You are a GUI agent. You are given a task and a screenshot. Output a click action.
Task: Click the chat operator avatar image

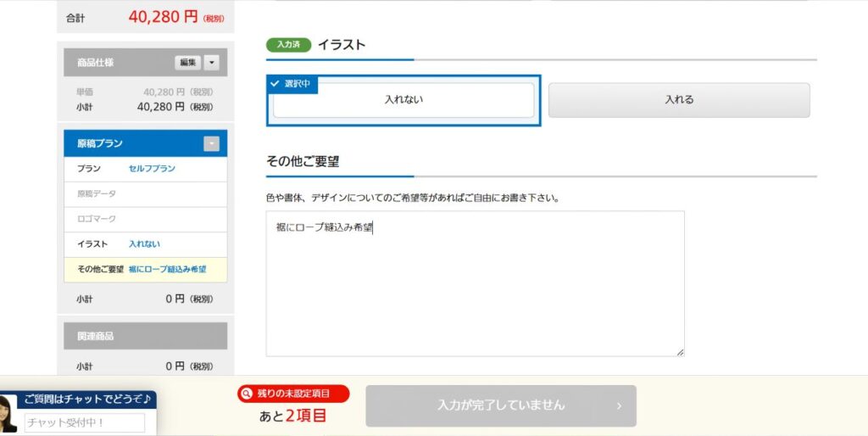tap(8, 415)
